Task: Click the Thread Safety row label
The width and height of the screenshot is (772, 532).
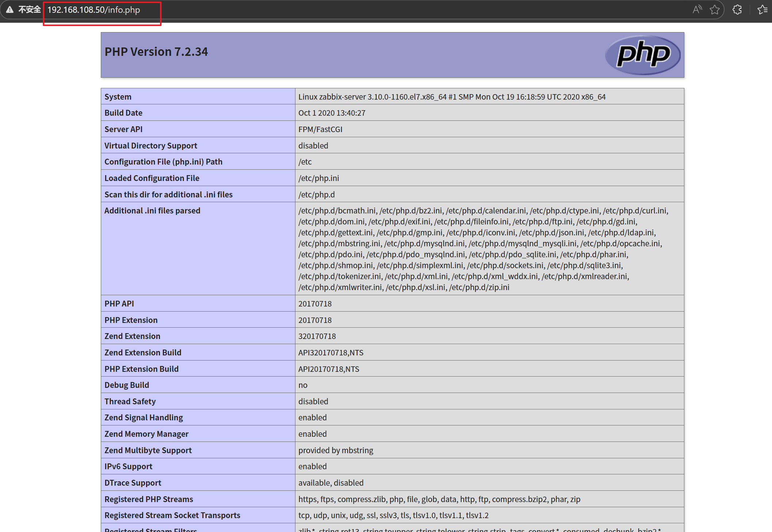Action: tap(130, 401)
